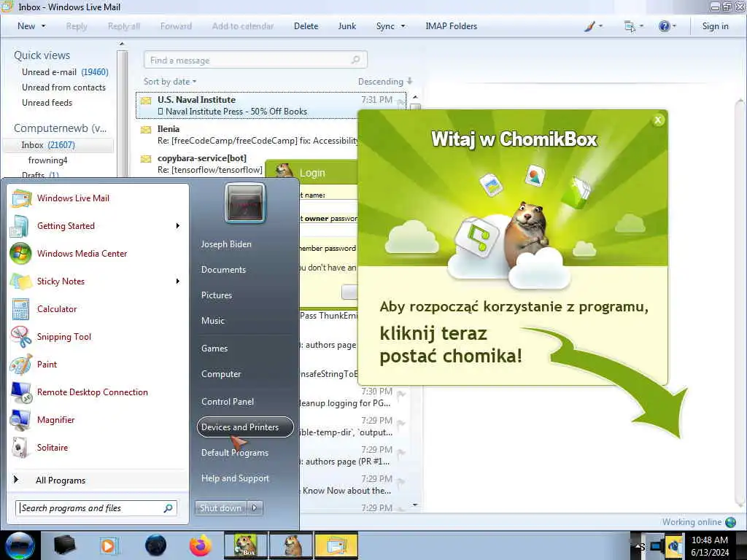Click the magnifier icon in Find a message
This screenshot has height=560, width=747.
click(356, 60)
